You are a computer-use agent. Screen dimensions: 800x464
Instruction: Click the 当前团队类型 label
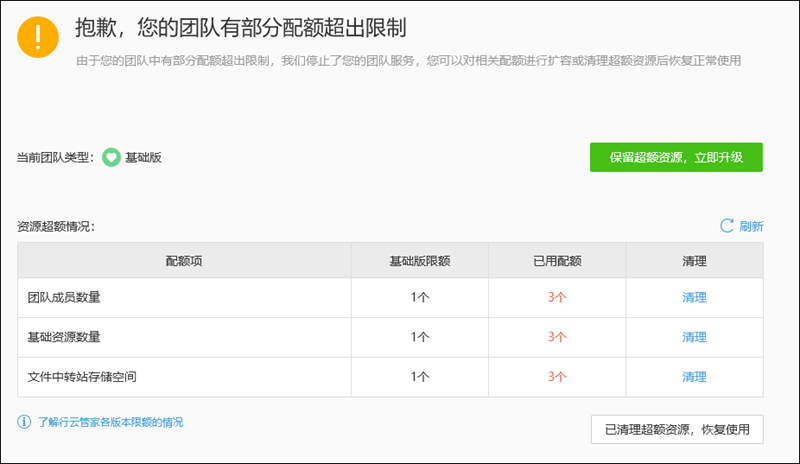point(55,158)
